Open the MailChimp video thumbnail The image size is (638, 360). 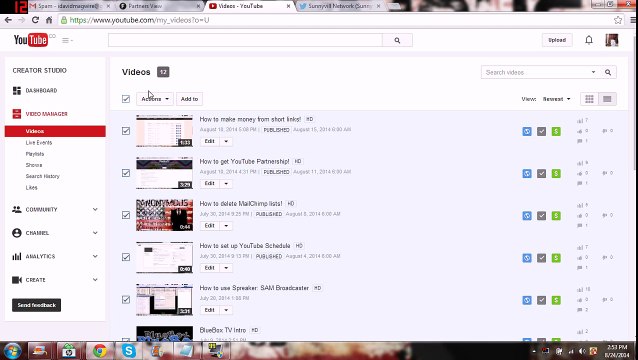click(164, 215)
